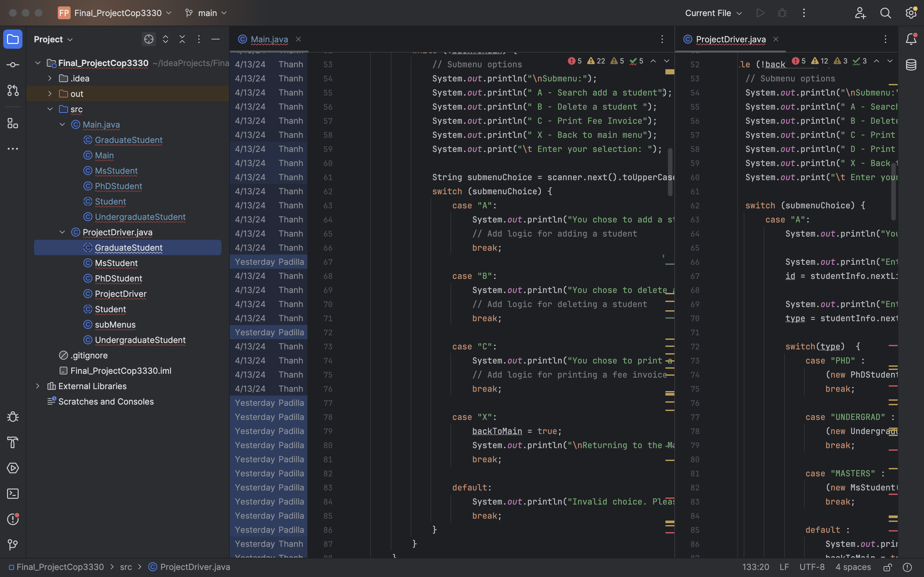Expand External Libraries in Project tree
This screenshot has width=924, height=577.
[x=38, y=386]
